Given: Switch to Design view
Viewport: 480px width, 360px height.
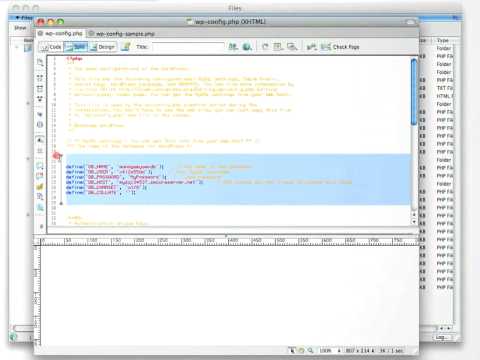Looking at the screenshot, I should 103,47.
